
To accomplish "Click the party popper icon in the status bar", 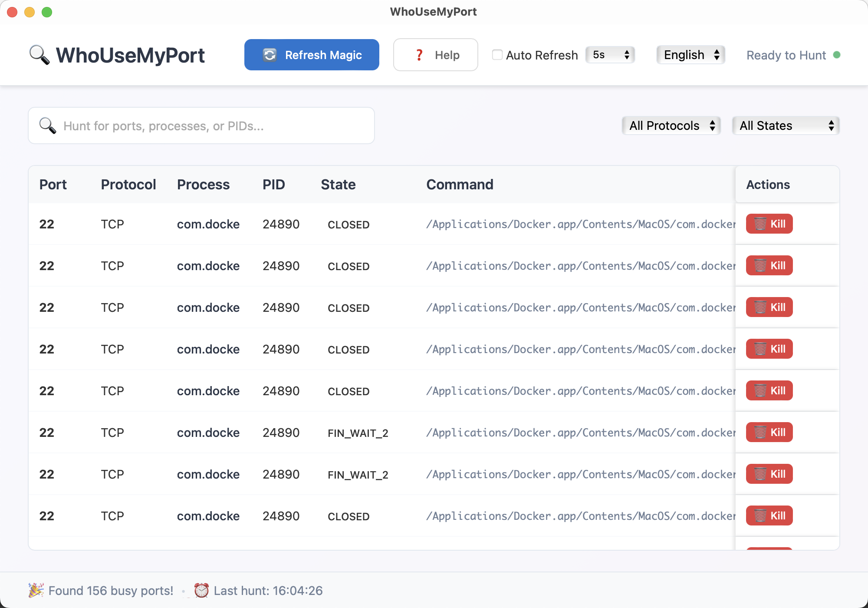I will (36, 590).
